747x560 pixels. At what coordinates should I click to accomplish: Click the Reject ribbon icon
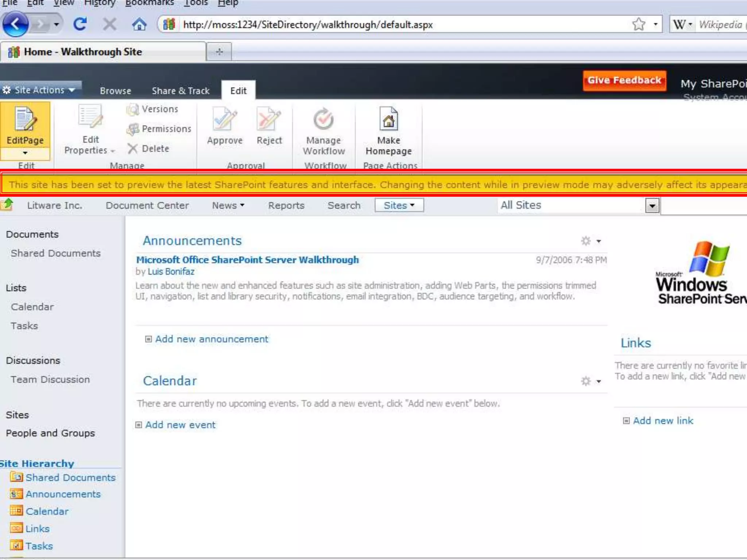tap(269, 119)
